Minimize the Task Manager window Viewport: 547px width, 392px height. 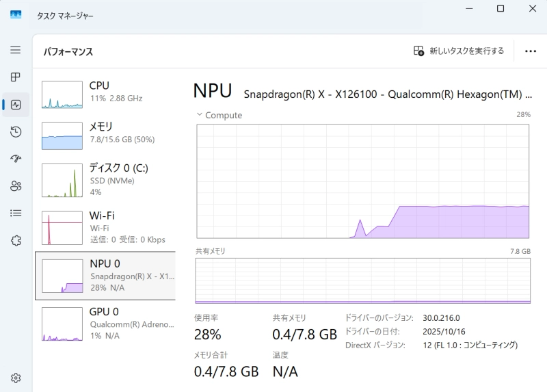[x=469, y=8]
